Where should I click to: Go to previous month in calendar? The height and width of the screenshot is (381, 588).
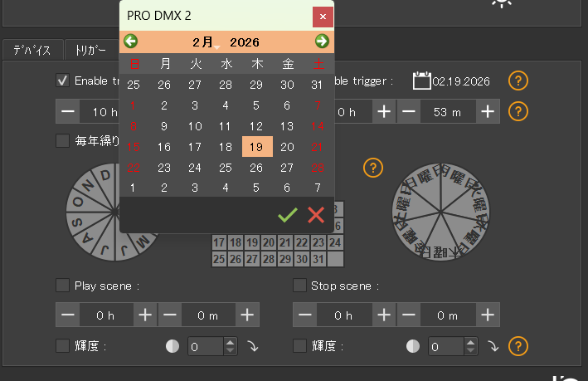coord(131,42)
